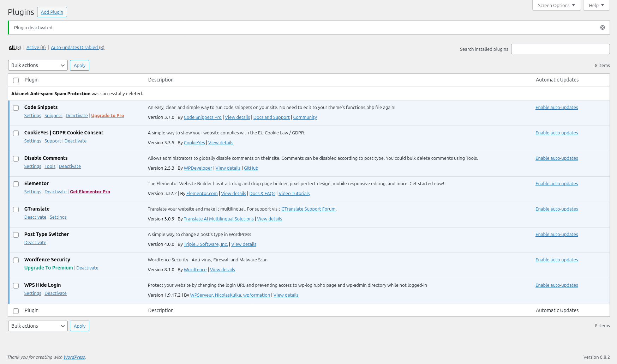
Task: Click Upgrade To Premium for Wordfence
Action: pos(48,268)
